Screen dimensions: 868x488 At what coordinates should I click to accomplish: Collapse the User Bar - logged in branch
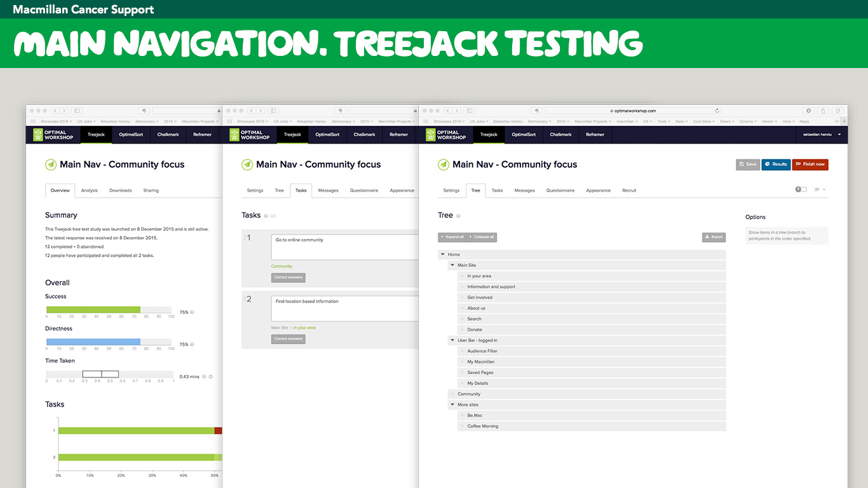[452, 340]
